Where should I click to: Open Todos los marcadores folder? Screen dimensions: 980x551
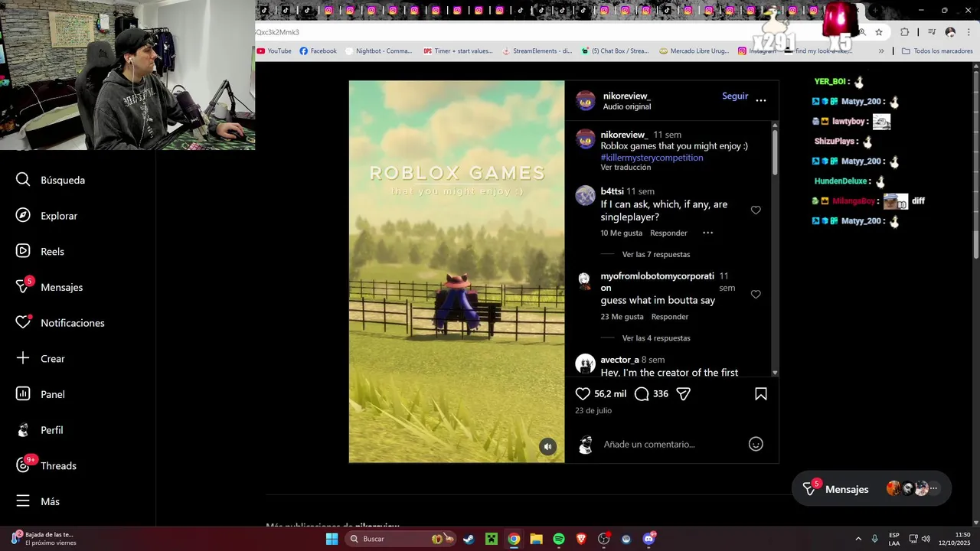(x=937, y=51)
